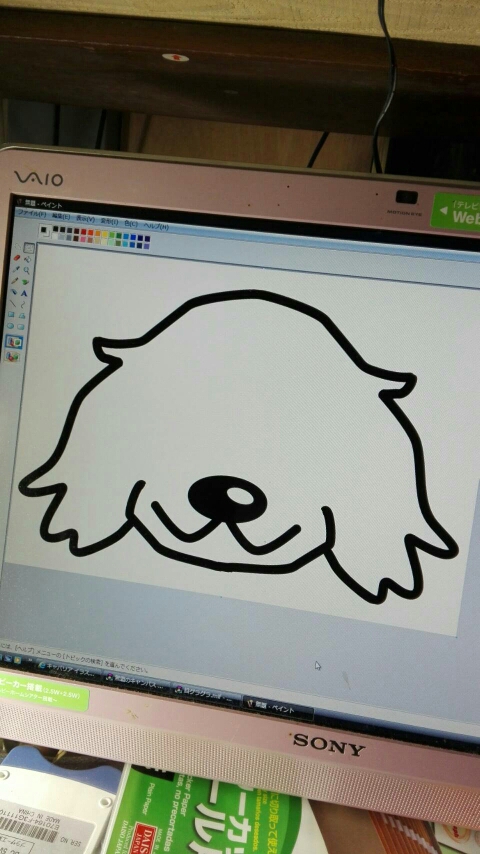Choose the rectangular Select tool

[x=29, y=248]
